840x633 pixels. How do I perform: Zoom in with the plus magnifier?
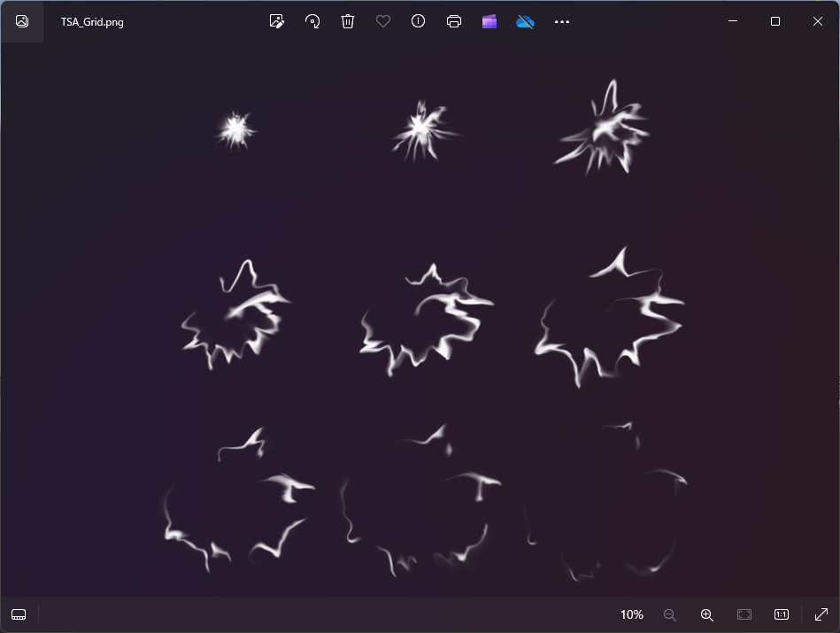click(x=707, y=614)
